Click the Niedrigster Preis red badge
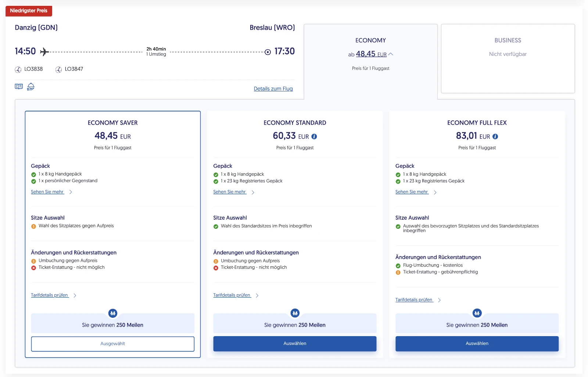This screenshot has width=588, height=377. (x=29, y=11)
